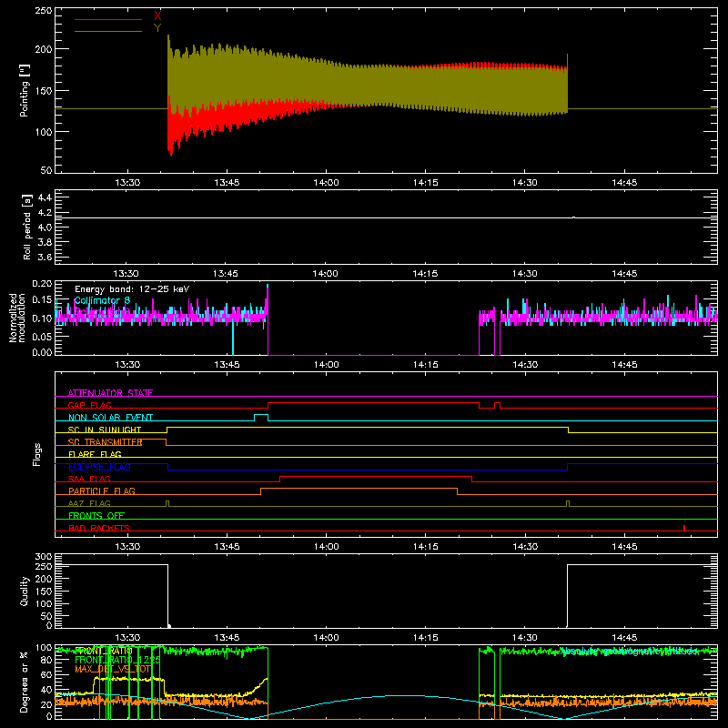Click 13:45 under the modulation plot
Screen dimensions: 728x728
(x=227, y=365)
